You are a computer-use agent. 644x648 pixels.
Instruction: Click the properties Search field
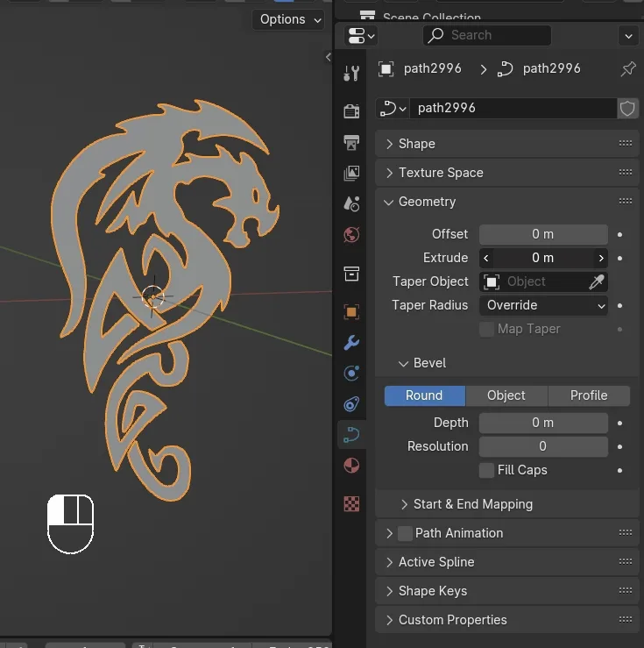487,36
